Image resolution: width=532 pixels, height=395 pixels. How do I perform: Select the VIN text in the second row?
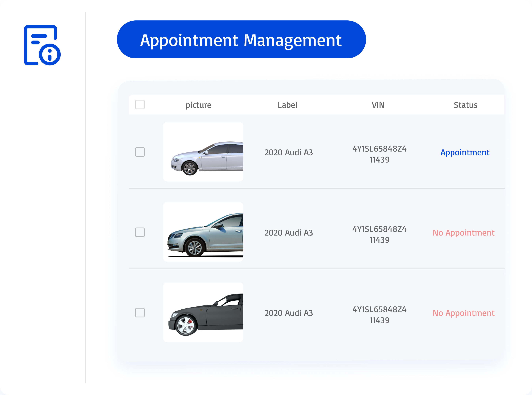[379, 235]
